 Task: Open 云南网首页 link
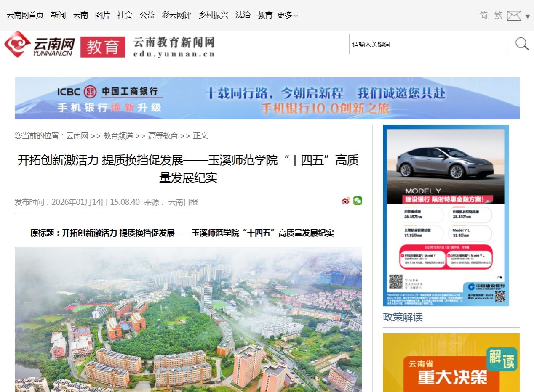tap(25, 15)
